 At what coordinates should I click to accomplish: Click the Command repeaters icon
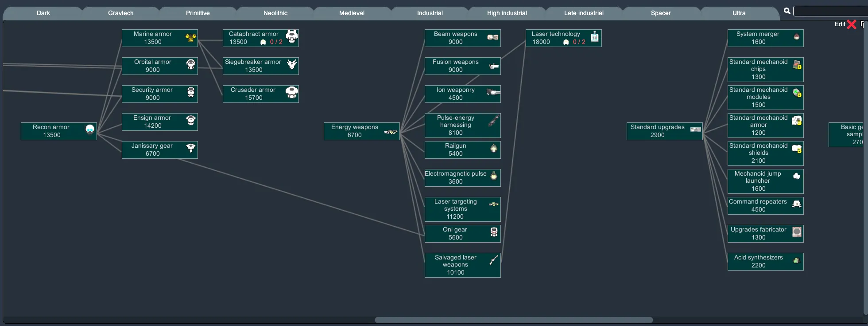[x=797, y=204]
